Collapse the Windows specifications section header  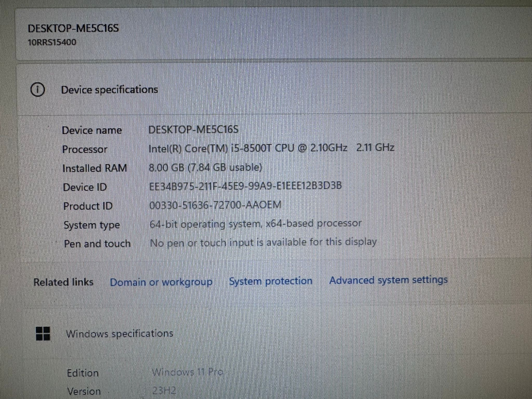[x=119, y=334]
